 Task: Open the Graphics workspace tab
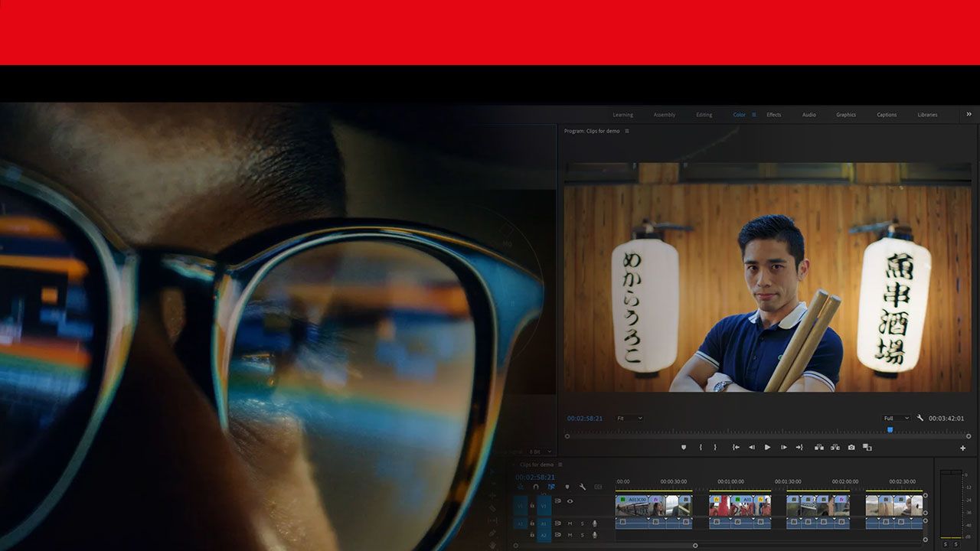(845, 115)
